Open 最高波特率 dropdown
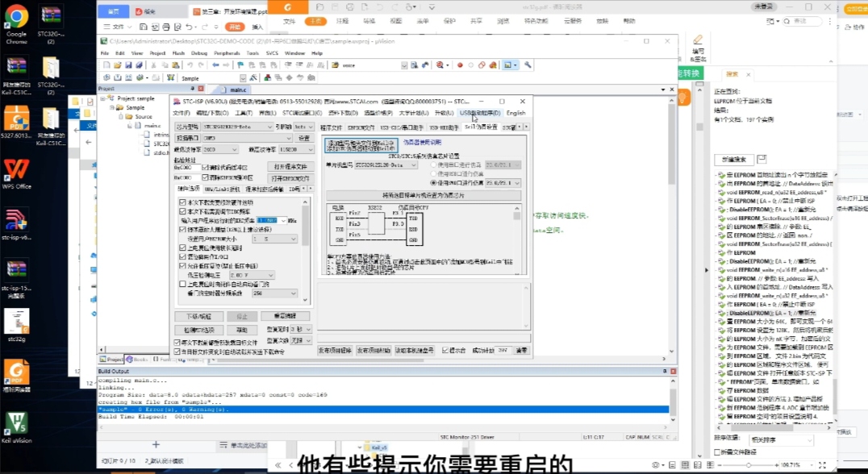868x474 pixels. (x=295, y=149)
